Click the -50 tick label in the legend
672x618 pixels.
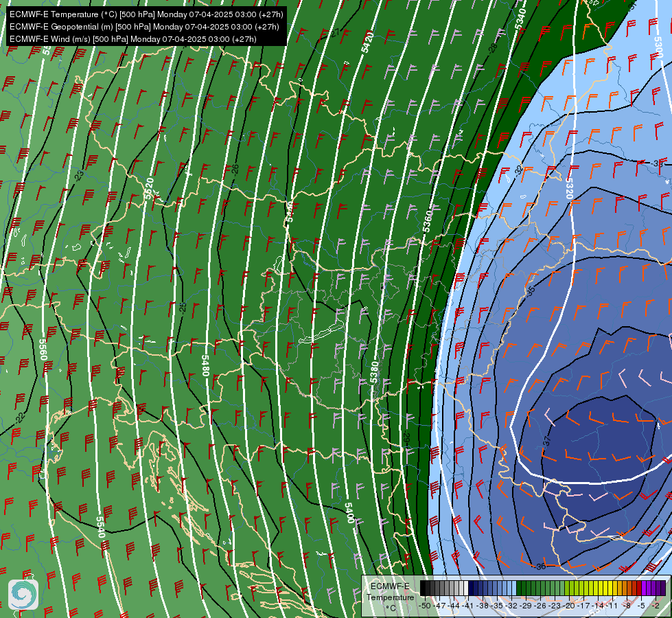(x=425, y=606)
